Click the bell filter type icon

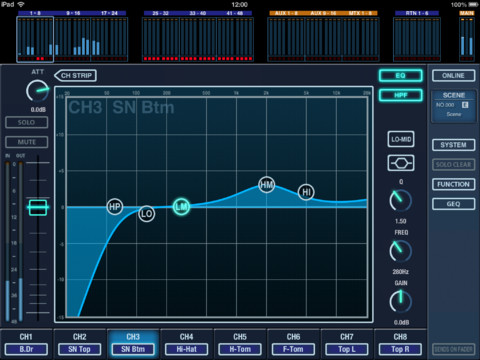coord(401,163)
